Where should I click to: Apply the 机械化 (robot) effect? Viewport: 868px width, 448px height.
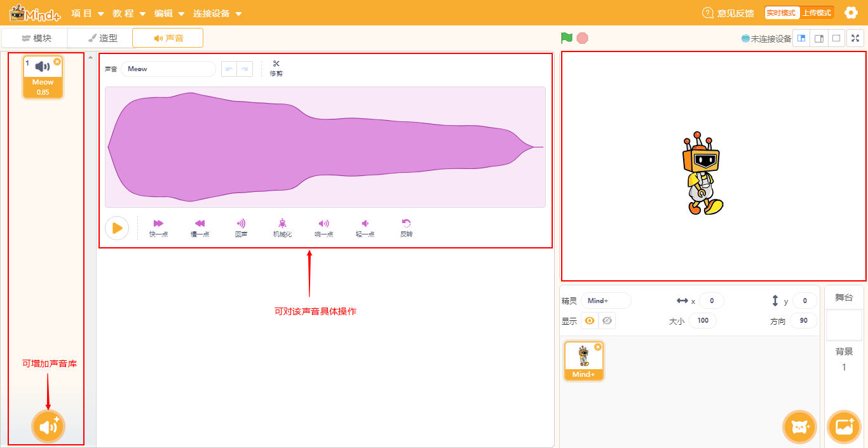point(282,224)
